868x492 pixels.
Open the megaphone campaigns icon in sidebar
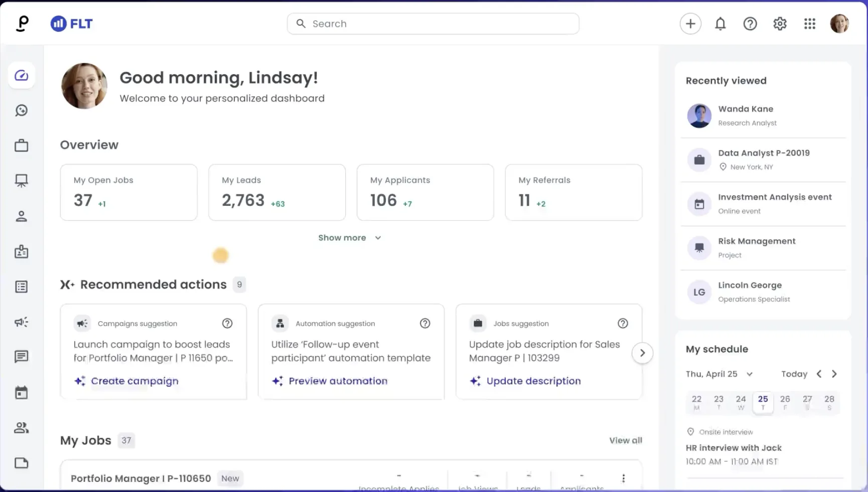click(x=22, y=322)
